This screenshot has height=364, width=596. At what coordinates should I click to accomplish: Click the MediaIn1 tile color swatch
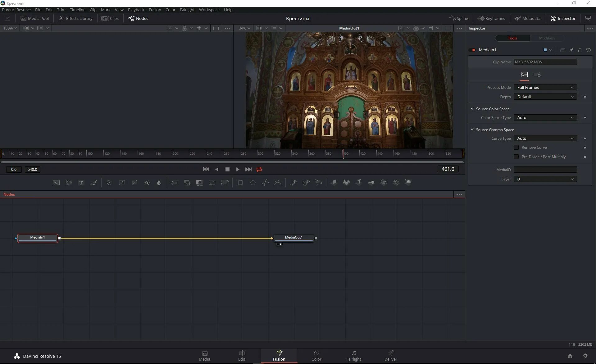[x=545, y=50]
